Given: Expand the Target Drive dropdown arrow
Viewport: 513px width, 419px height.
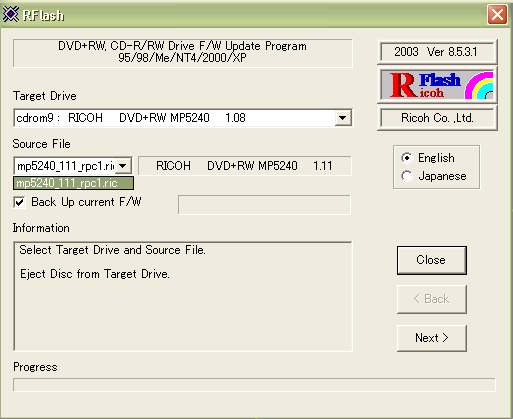Looking at the screenshot, I should [x=343, y=118].
